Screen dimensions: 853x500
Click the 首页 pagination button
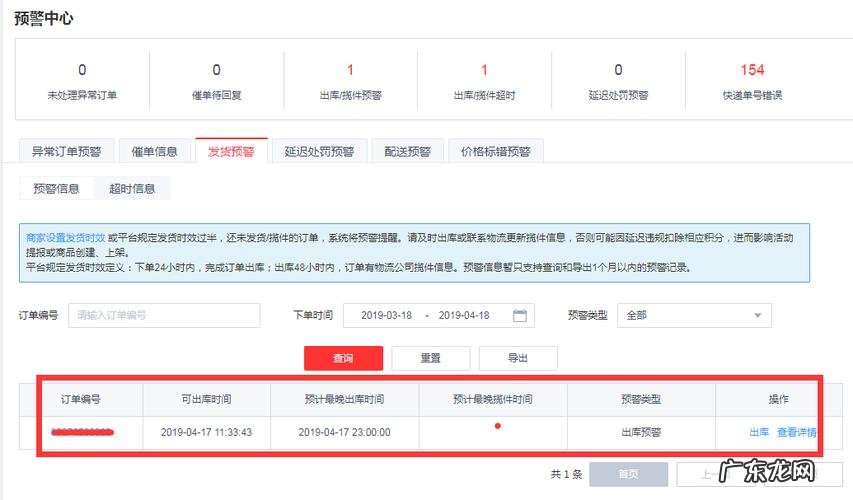coord(628,474)
